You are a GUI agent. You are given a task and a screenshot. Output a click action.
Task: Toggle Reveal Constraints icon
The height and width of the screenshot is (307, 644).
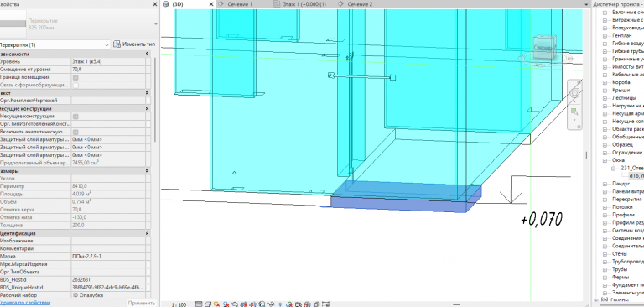(x=325, y=304)
